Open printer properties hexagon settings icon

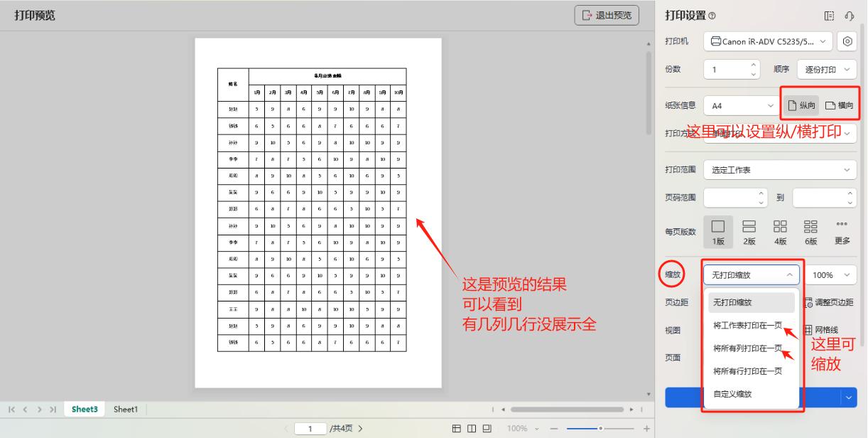(847, 42)
